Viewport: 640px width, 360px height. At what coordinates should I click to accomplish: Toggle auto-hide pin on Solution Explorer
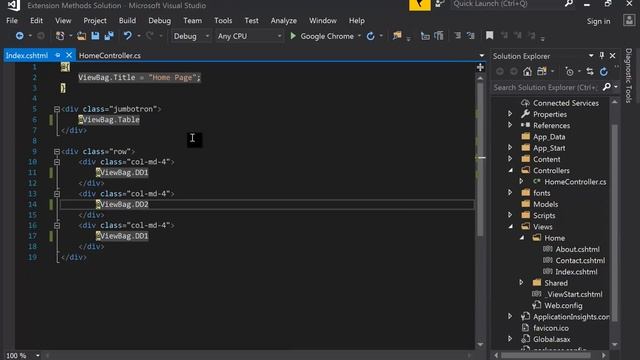602,56
